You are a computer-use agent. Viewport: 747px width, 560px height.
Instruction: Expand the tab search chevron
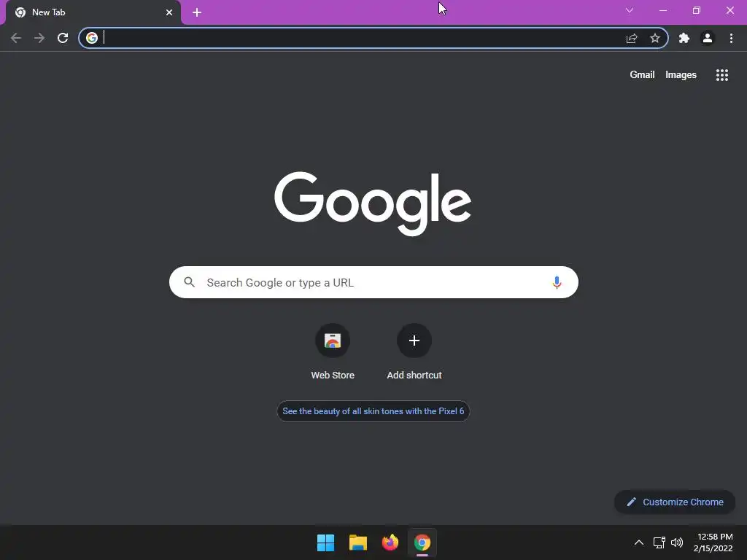pyautogui.click(x=630, y=10)
